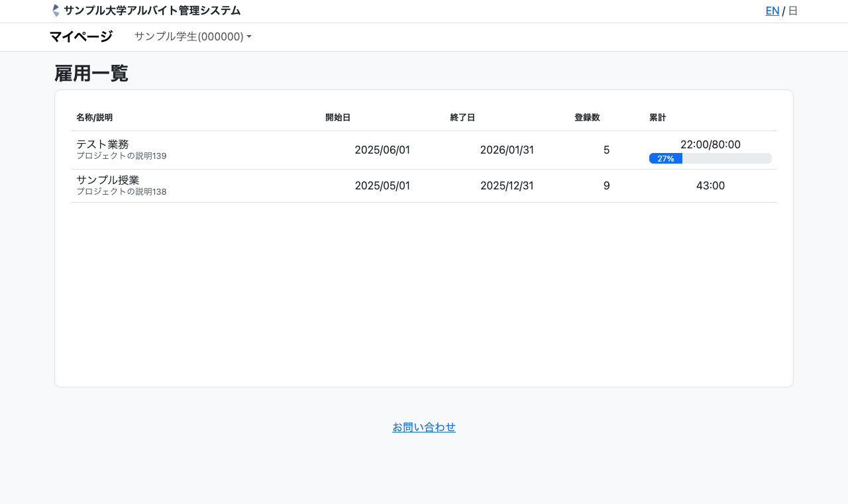Switch language to EN
The height and width of the screenshot is (504, 848).
click(772, 11)
